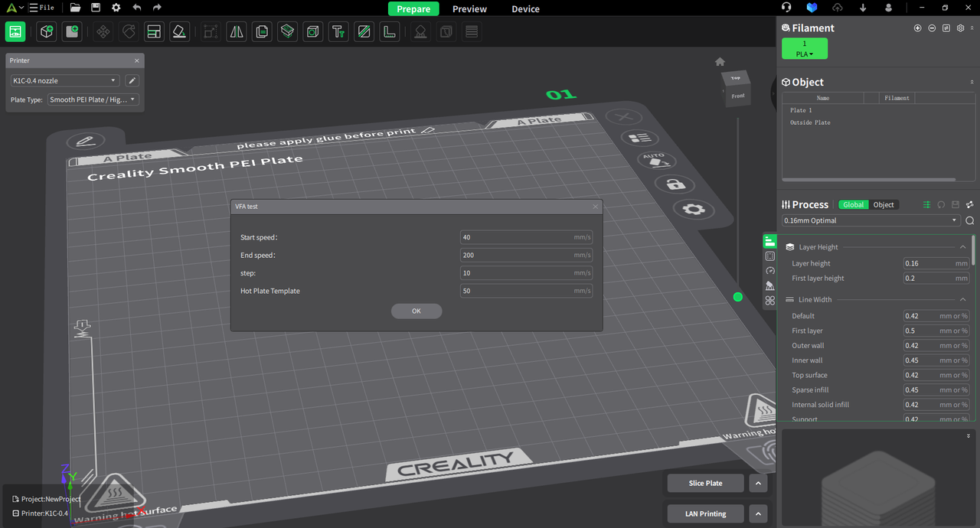The height and width of the screenshot is (528, 980).
Task: Click the Add plate icon
Action: 72,31
